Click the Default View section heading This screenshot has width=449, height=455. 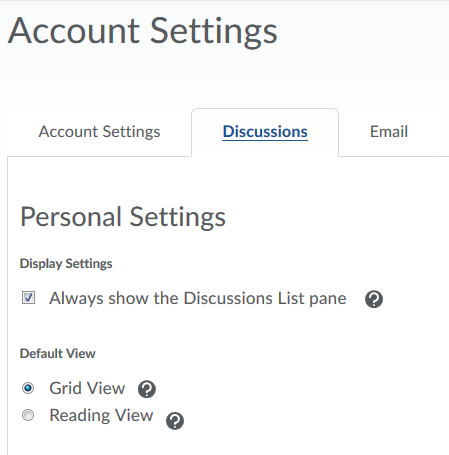point(58,353)
